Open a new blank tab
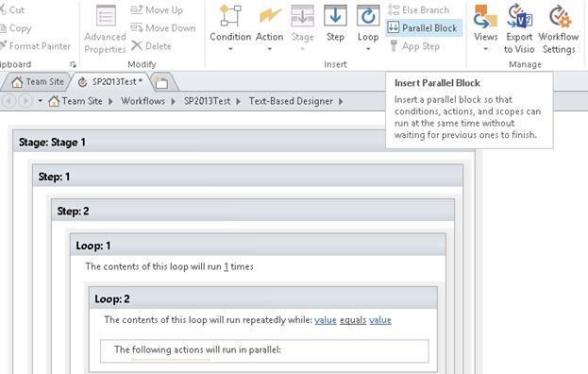 pyautogui.click(x=162, y=82)
